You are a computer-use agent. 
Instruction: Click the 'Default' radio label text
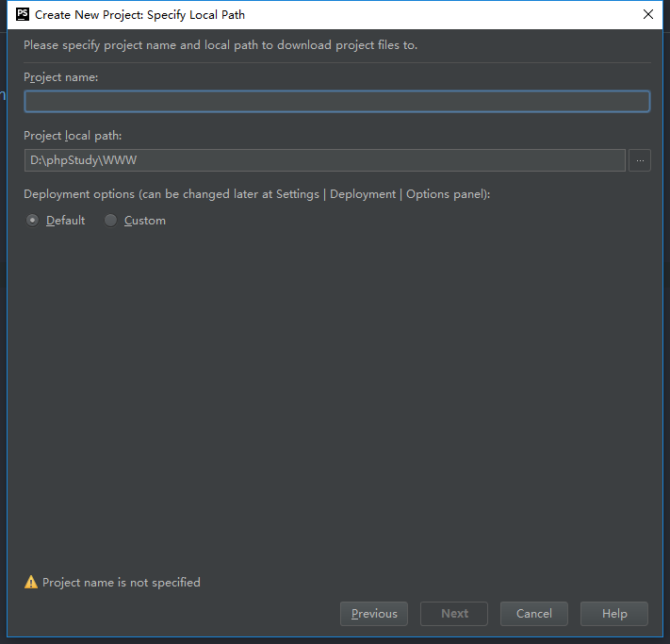[x=65, y=221]
